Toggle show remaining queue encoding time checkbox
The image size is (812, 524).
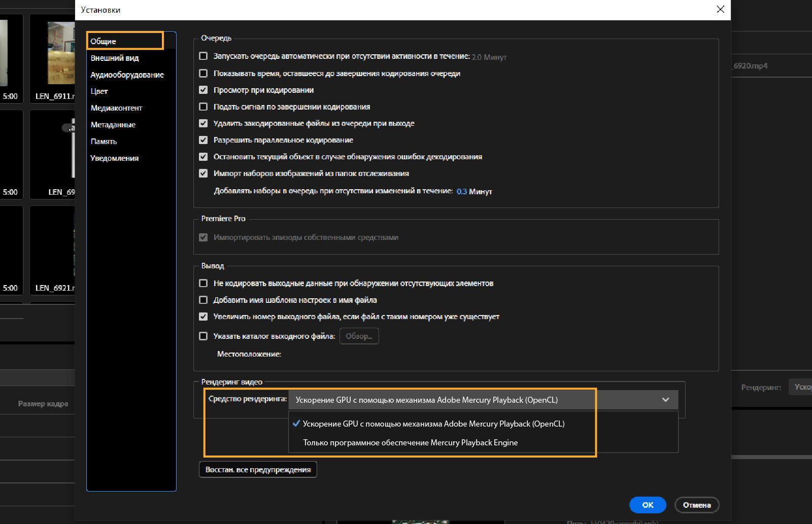204,74
